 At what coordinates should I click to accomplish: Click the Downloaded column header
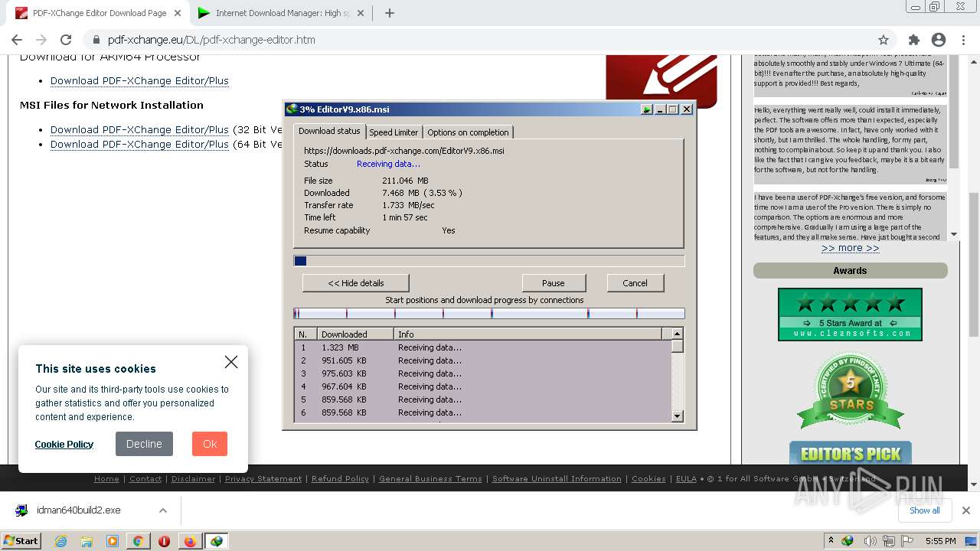point(356,334)
